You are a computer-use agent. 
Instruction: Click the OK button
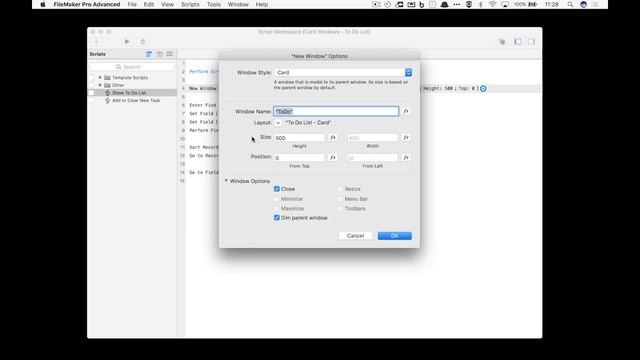[x=395, y=236]
